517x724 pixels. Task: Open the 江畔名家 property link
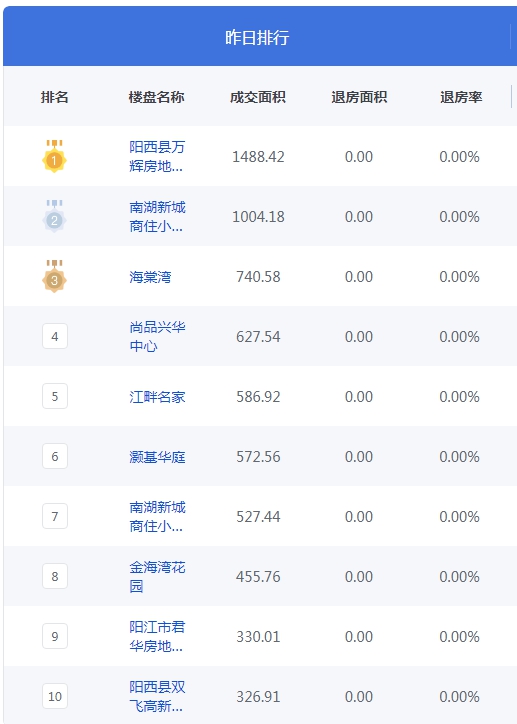tap(157, 397)
